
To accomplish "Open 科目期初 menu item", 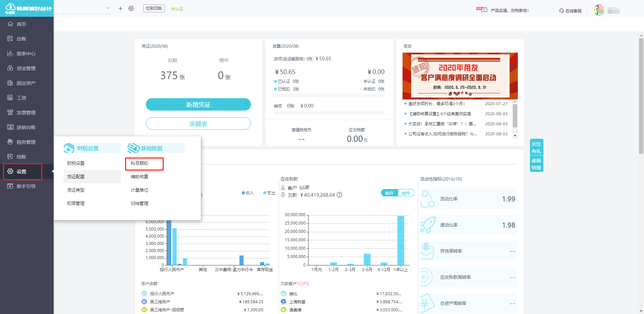I will coord(140,163).
